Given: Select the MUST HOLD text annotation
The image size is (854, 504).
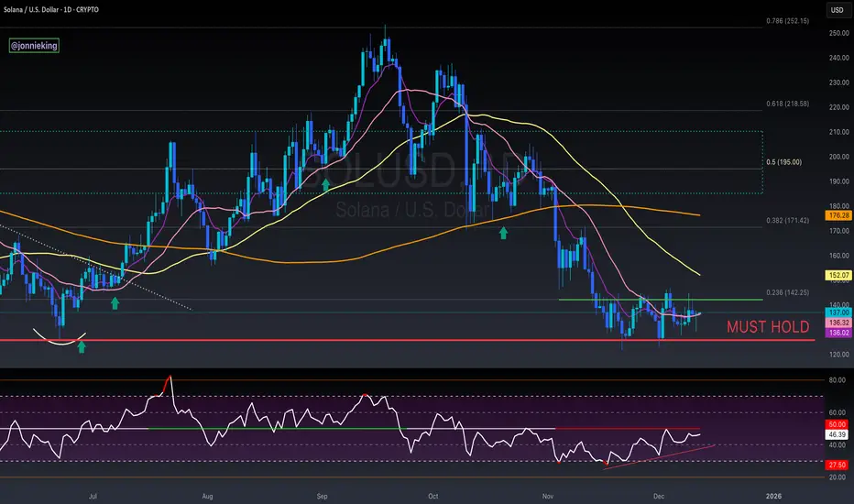Looking at the screenshot, I should point(768,327).
